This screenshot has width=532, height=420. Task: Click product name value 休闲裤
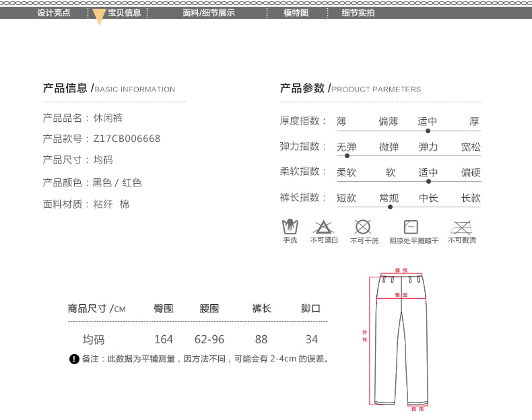(108, 118)
